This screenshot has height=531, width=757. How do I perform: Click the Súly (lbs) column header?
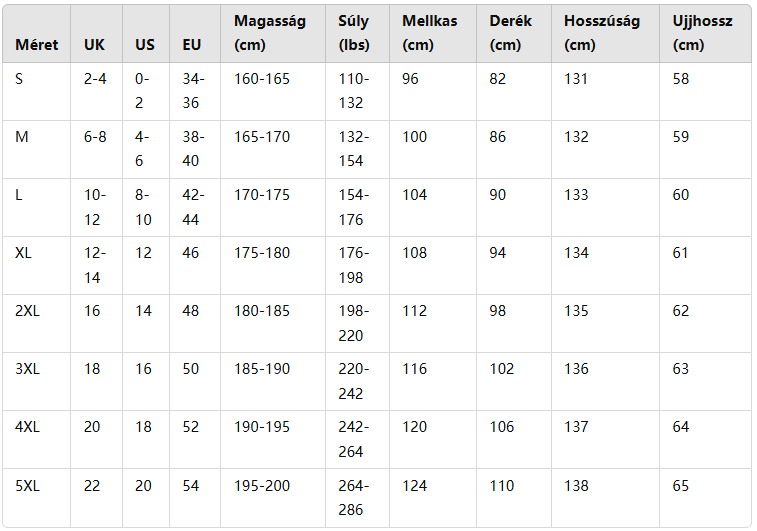point(354,33)
